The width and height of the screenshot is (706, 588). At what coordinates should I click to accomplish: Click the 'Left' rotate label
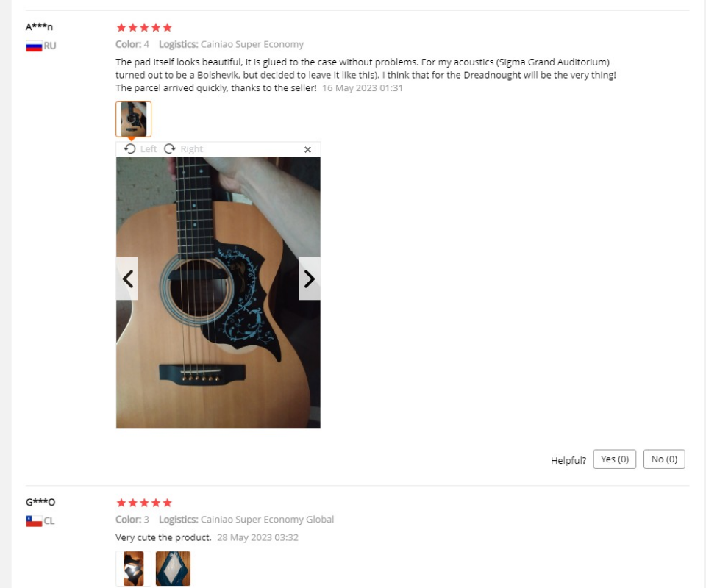tap(148, 149)
